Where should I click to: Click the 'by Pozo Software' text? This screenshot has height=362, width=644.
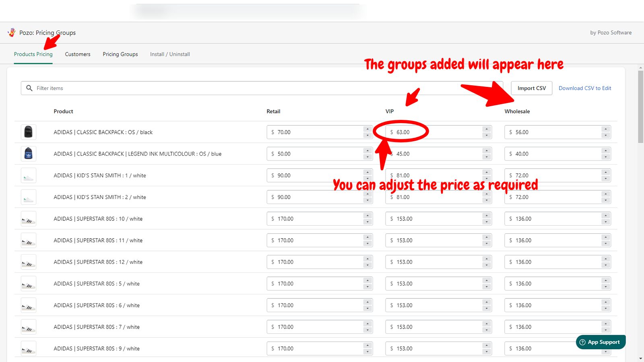[x=611, y=33]
